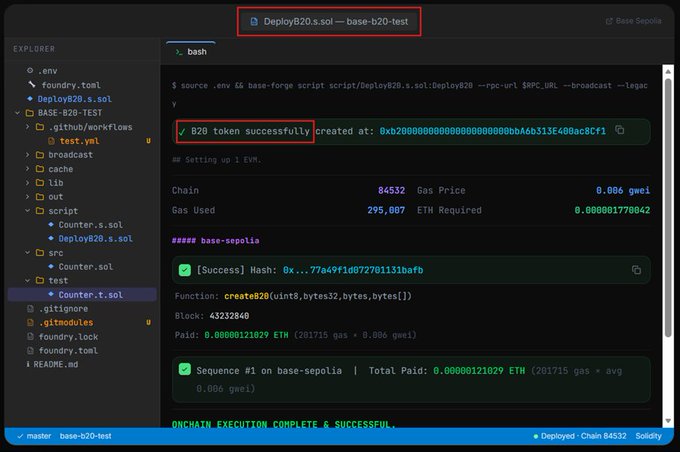Click the out folder icon
This screenshot has width=680, height=452.
click(x=40, y=197)
